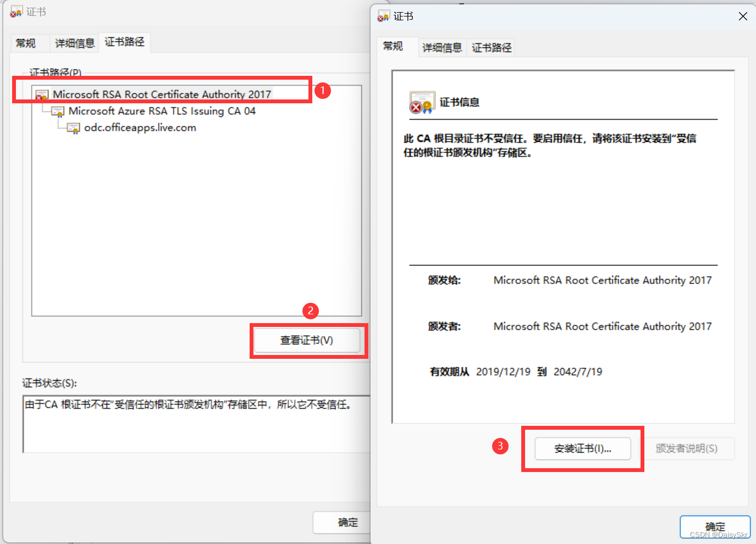This screenshot has width=756, height=544.
Task: Click certificate icon beside Microsoft RSA Root Certificate Authority 2017
Action: (x=42, y=96)
